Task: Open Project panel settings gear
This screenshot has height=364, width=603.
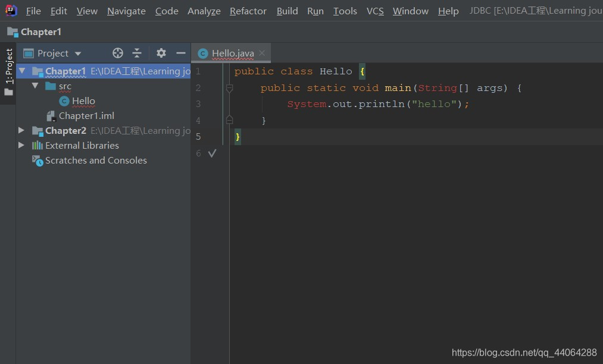Action: click(x=161, y=53)
